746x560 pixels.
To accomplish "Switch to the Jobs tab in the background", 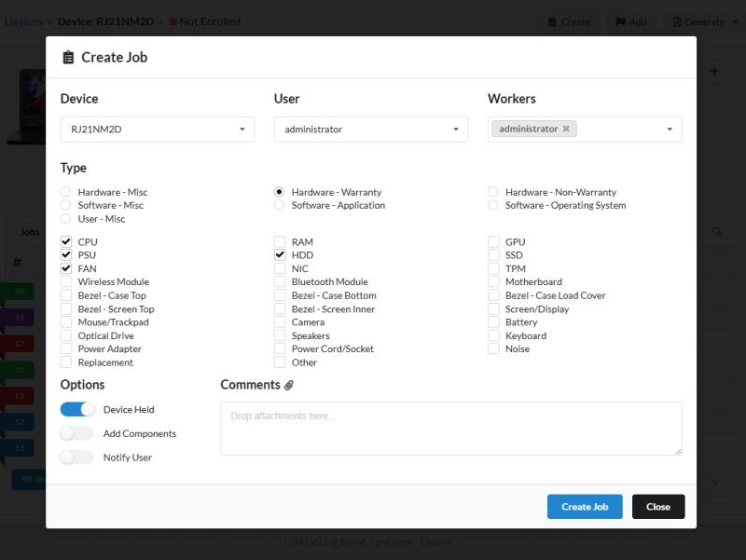I will click(29, 231).
